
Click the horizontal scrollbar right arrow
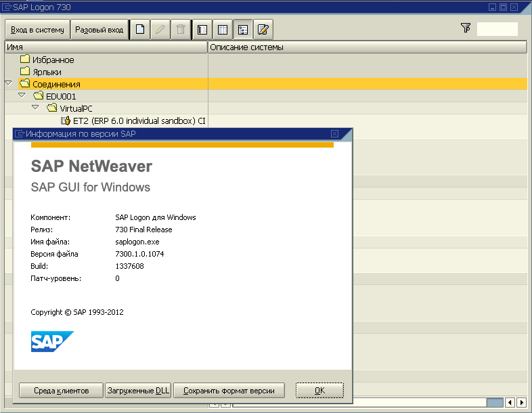[521, 402]
